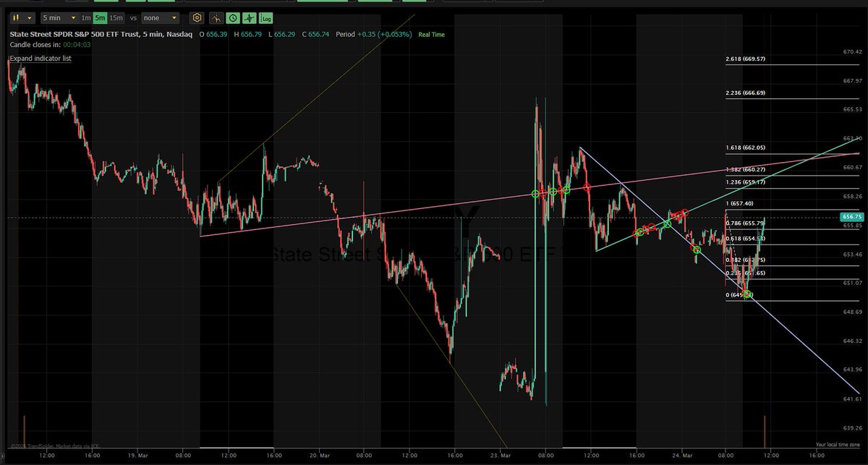868x465 pixels.
Task: Click the '23. Mar' date label
Action: coord(501,456)
